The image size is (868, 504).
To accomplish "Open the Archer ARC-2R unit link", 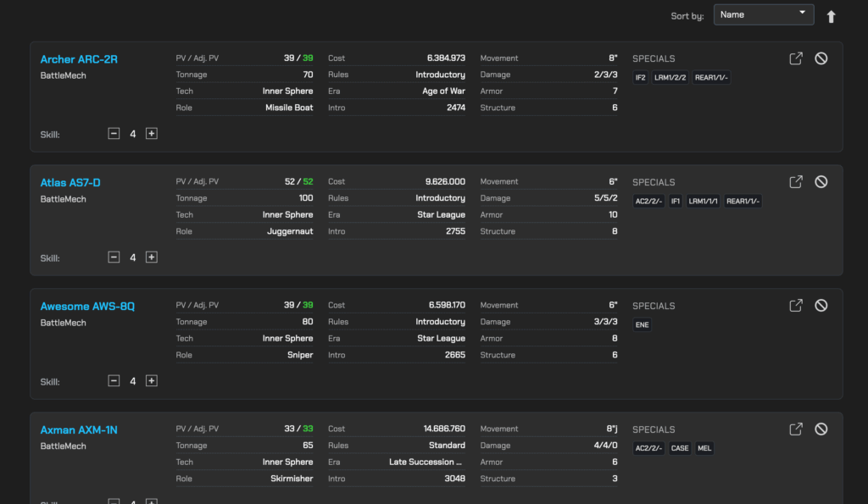I will click(x=79, y=59).
